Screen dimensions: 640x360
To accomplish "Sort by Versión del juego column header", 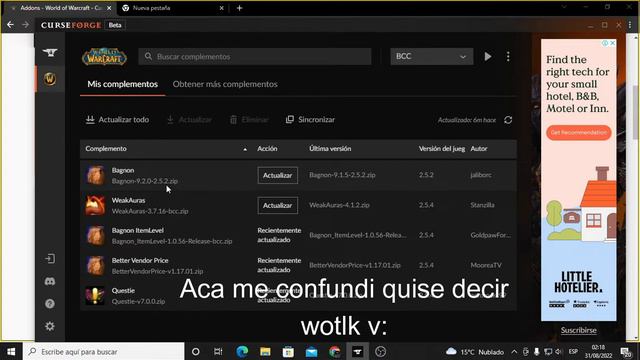I will click(x=442, y=149).
